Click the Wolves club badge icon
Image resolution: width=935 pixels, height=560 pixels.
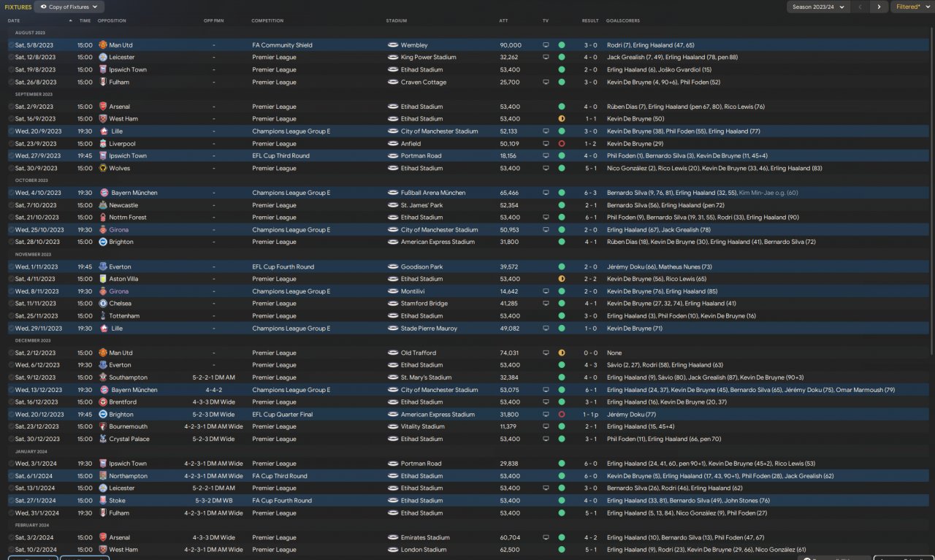(x=103, y=169)
